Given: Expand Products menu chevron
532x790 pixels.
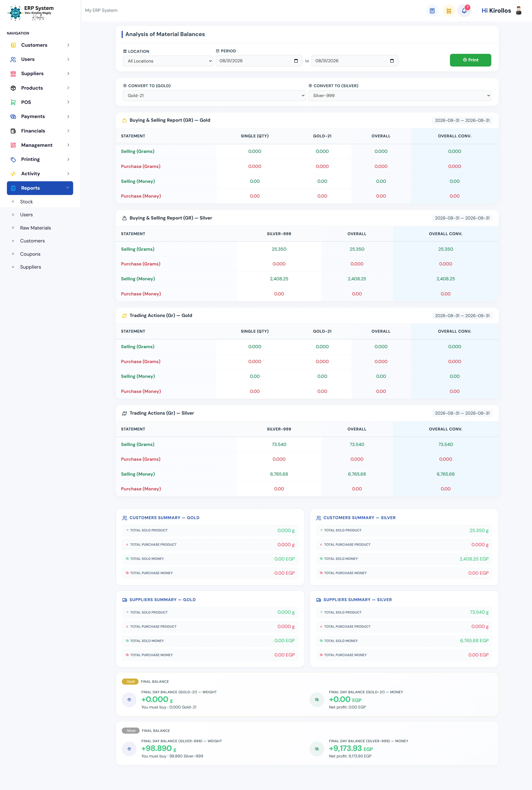Looking at the screenshot, I should click(68, 88).
